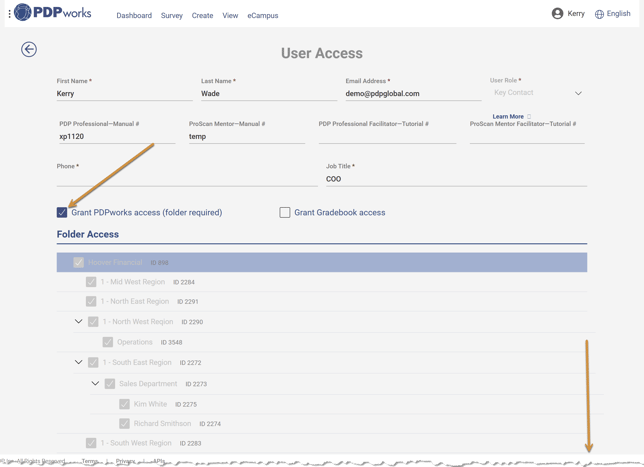The image size is (644, 467).
Task: Select the Richard Smithson row label
Action: point(162,423)
